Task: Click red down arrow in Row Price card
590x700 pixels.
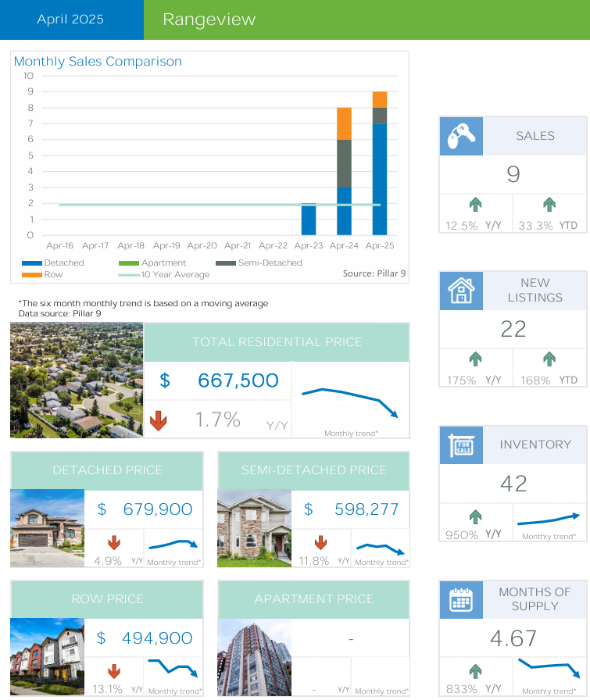Action: point(113,671)
